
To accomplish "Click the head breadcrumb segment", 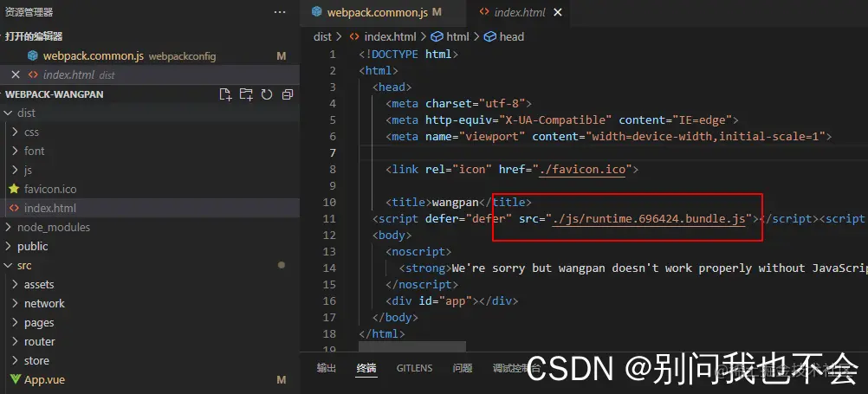I will pos(511,36).
